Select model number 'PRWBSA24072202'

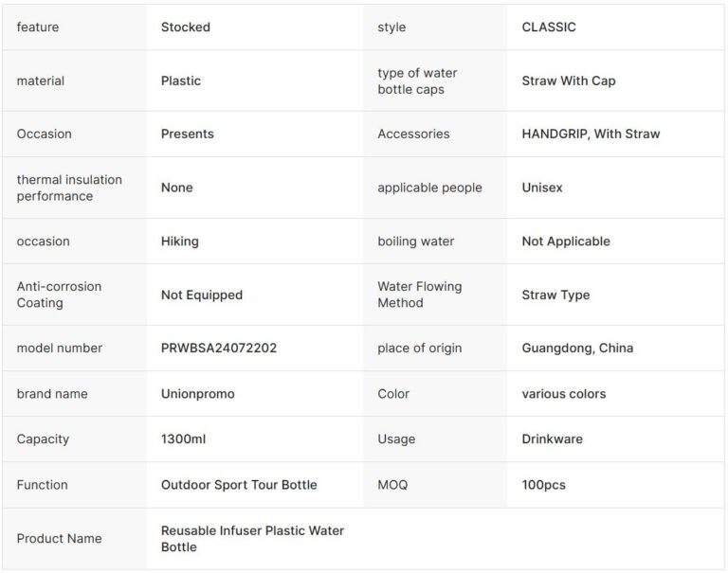pos(219,349)
